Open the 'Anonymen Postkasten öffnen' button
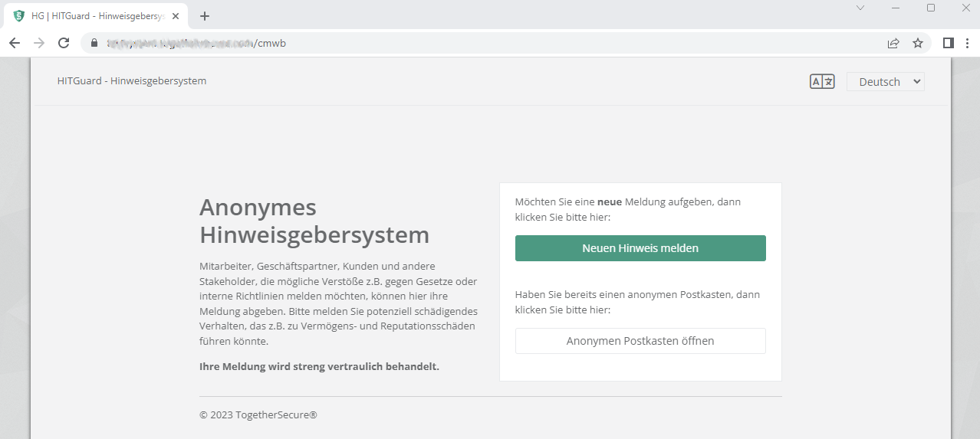 [x=640, y=341]
